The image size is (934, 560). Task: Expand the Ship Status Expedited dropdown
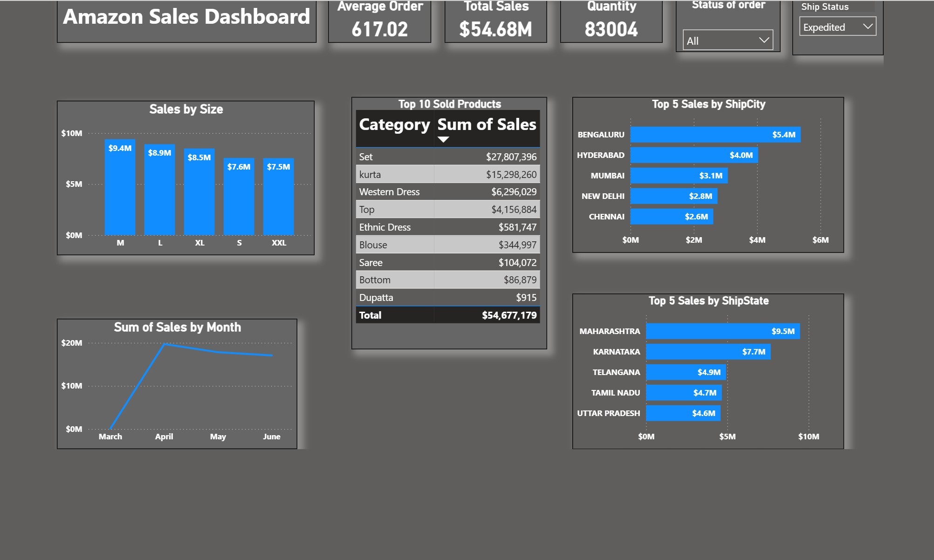pyautogui.click(x=838, y=27)
